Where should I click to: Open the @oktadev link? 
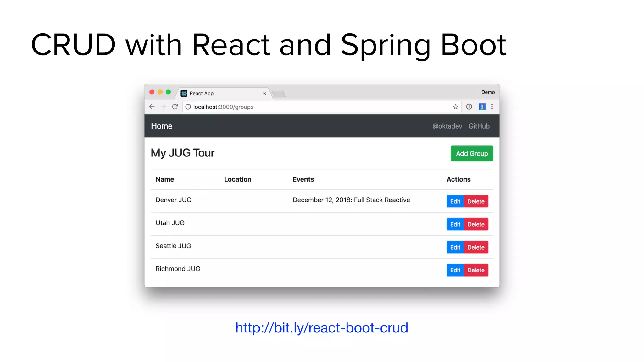pyautogui.click(x=447, y=126)
